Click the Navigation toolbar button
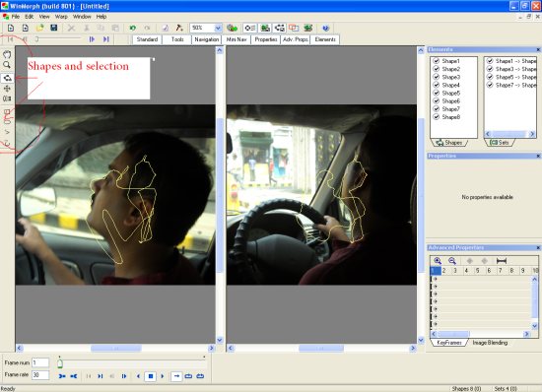This screenshot has height=392, width=542. tap(207, 39)
